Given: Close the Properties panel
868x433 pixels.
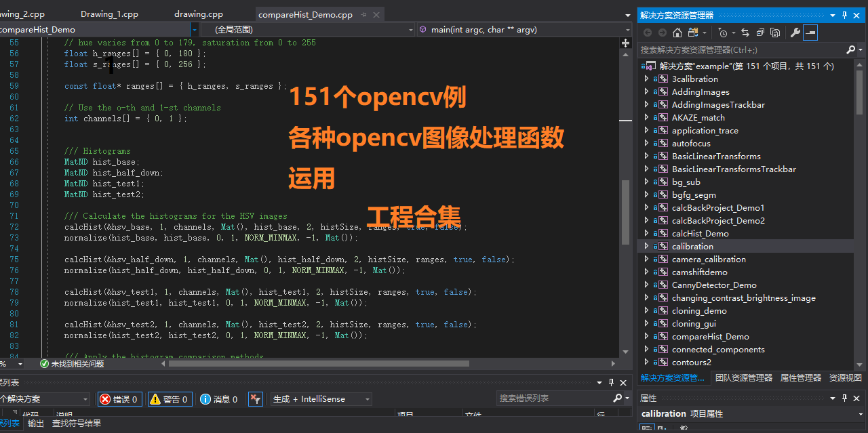Looking at the screenshot, I should [857, 398].
